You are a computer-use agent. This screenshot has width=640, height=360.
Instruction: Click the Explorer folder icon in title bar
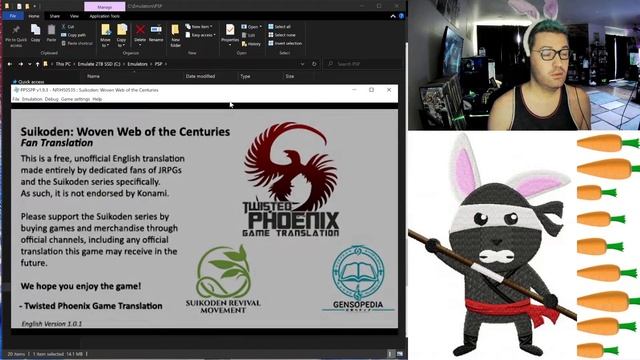tap(7, 6)
